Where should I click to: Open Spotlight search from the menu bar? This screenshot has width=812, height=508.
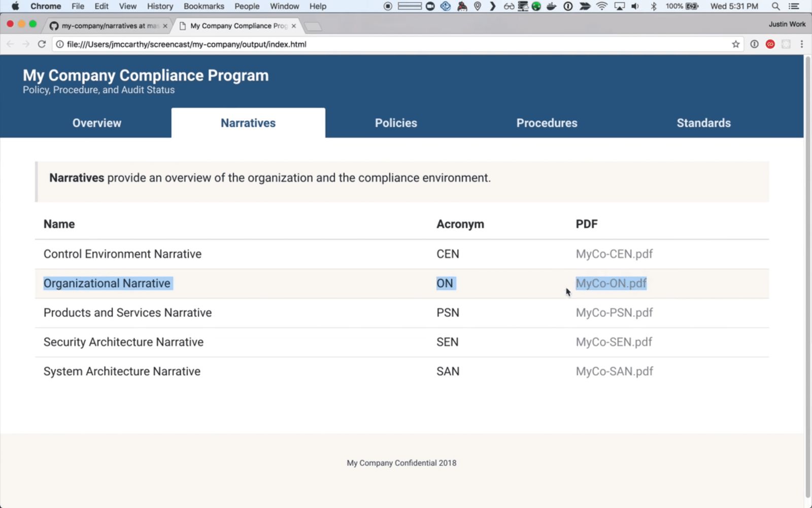(x=775, y=6)
